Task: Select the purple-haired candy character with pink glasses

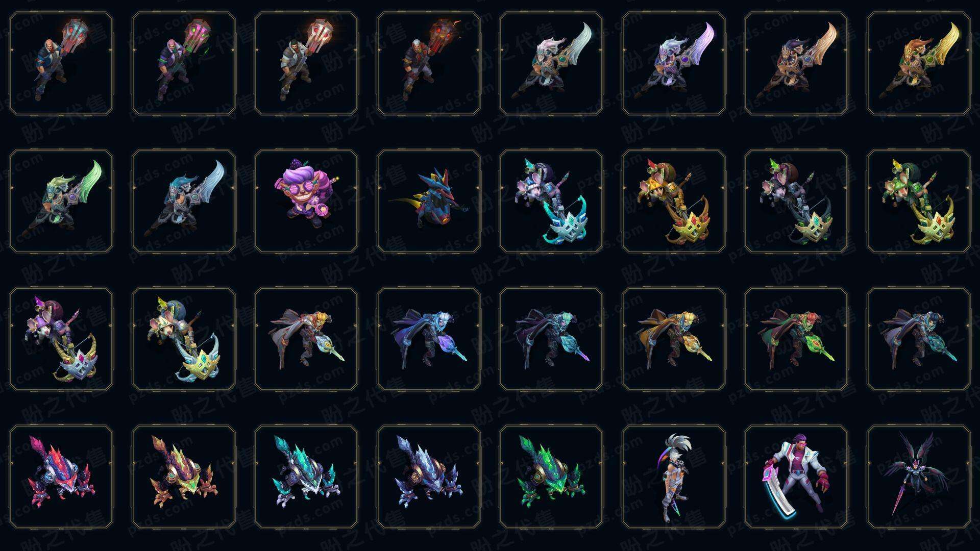Action: pos(306,201)
